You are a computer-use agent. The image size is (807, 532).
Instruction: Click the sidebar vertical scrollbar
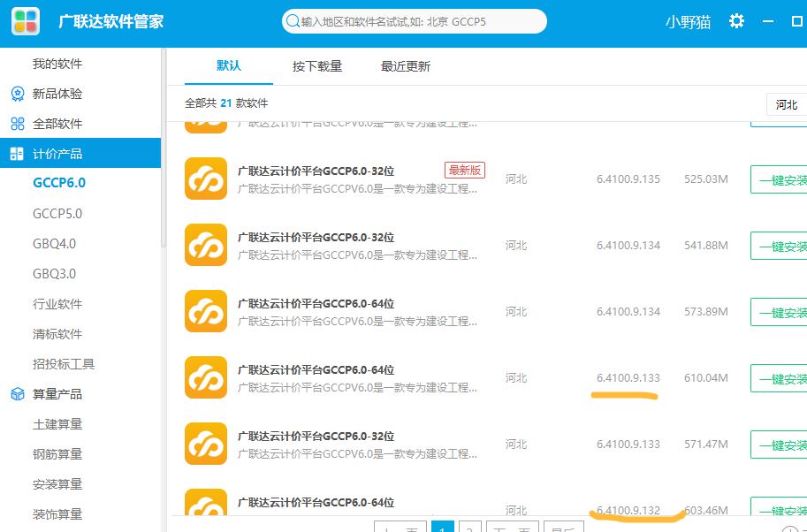click(x=164, y=148)
